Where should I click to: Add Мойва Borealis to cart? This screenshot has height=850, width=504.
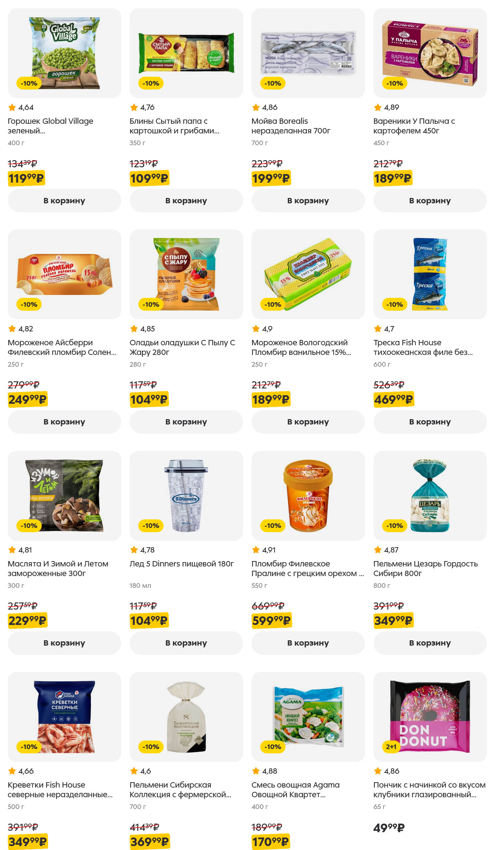point(308,200)
